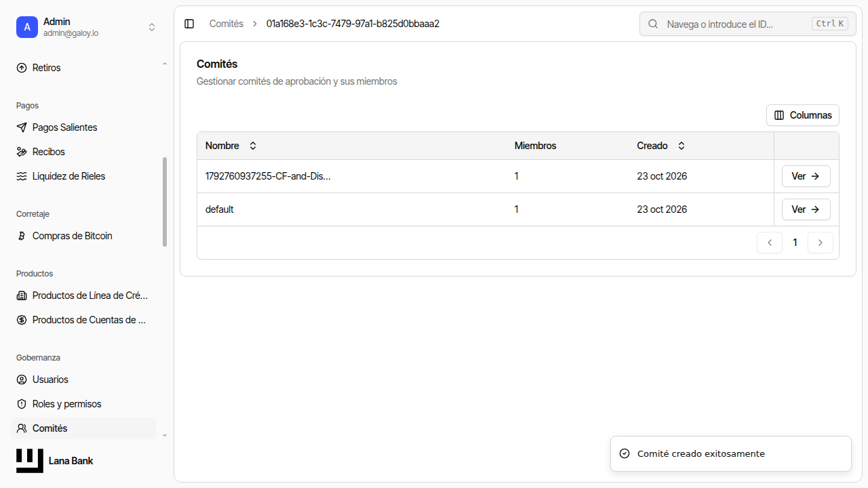Click the Comités group icon
Screen dimensions: 868x488
point(22,428)
